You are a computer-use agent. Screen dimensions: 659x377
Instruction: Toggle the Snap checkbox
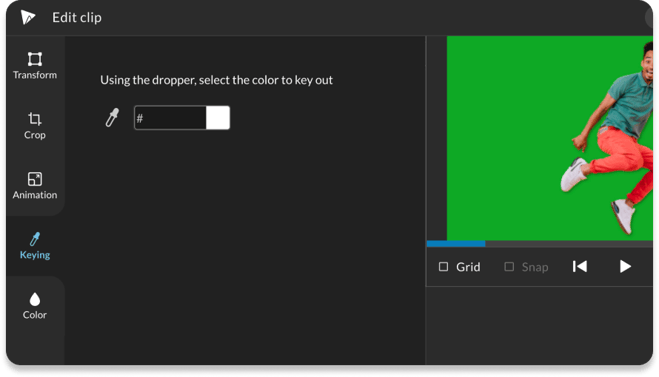point(509,267)
